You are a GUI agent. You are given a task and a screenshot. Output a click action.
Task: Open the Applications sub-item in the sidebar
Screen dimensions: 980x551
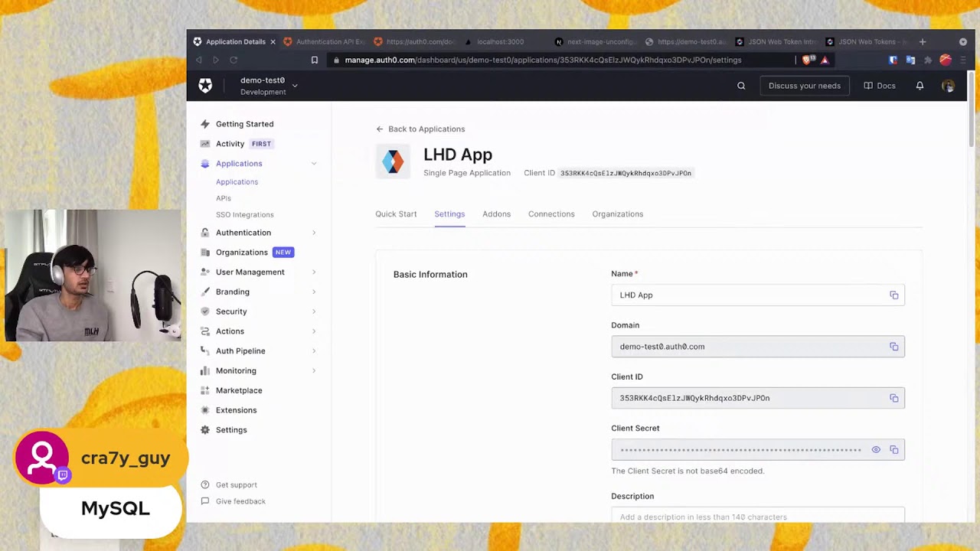(237, 182)
